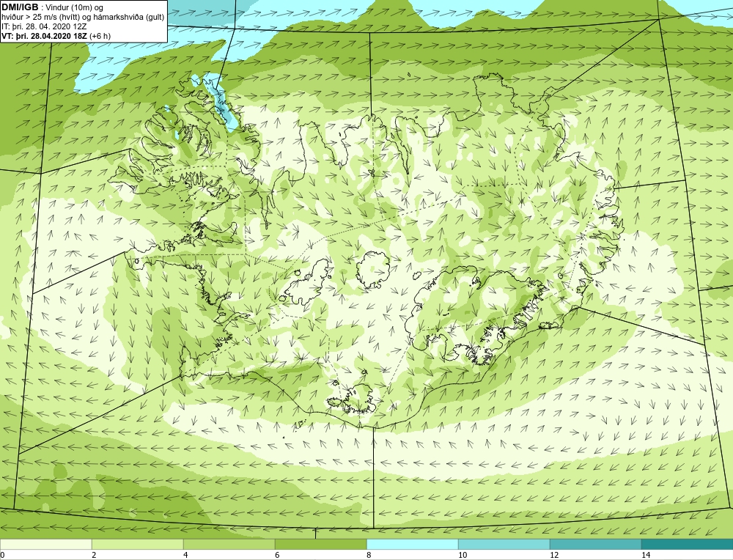
Task: Click the 8-10 m/s cyan legend swatch
Action: tap(412, 544)
